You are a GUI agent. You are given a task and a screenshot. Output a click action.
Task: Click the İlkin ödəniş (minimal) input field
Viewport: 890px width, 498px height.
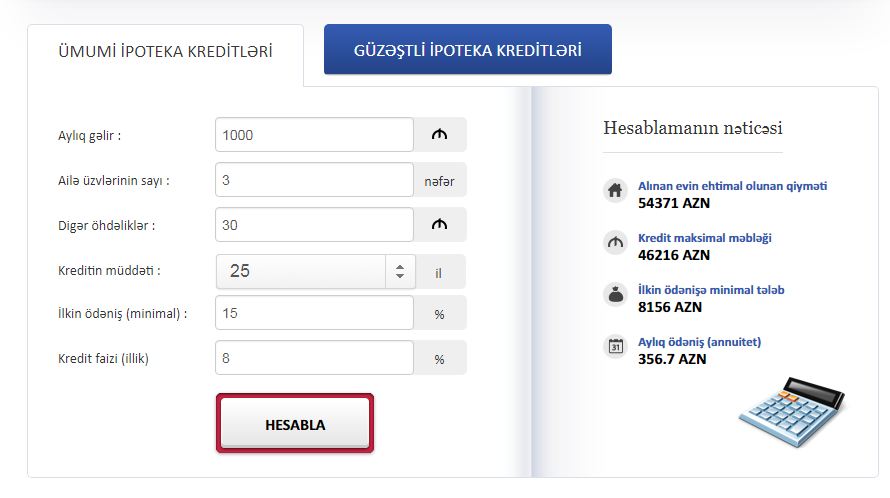tap(314, 312)
